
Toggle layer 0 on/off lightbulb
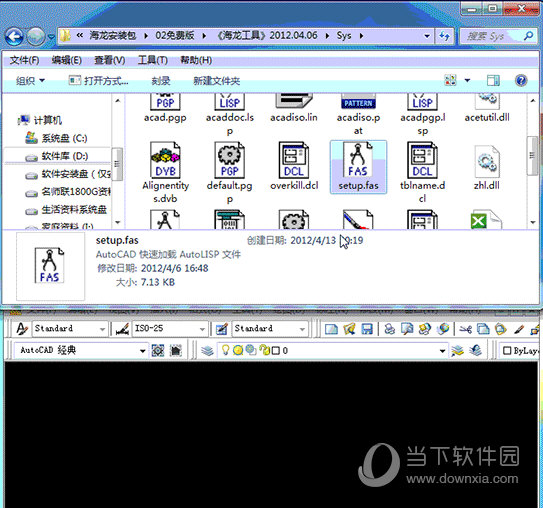(225, 350)
